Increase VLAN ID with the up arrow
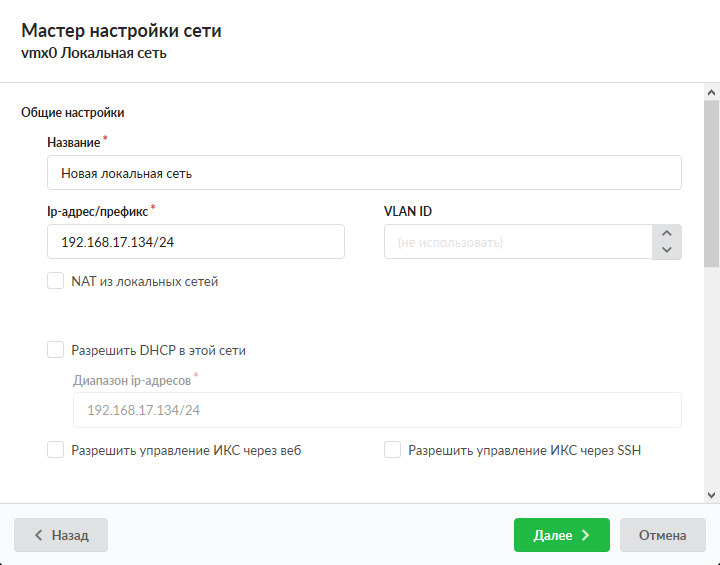Viewport: 720px width, 565px height. [667, 233]
